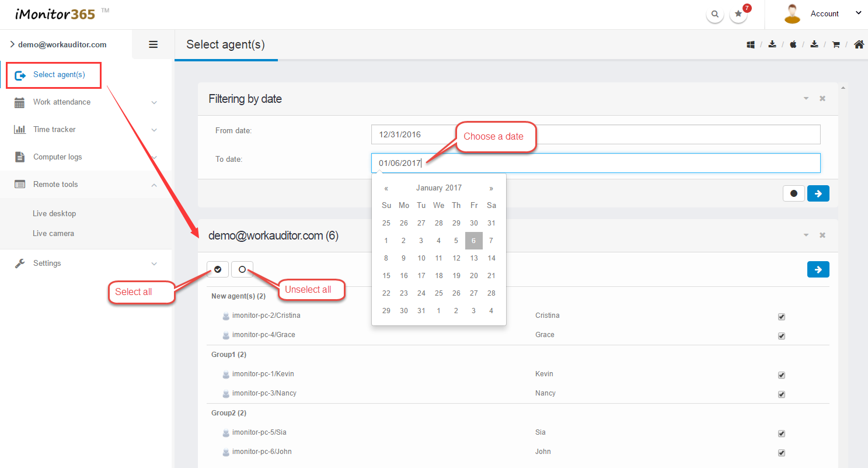The height and width of the screenshot is (468, 868).
Task: Collapse the Filtering by date panel
Action: 806,99
